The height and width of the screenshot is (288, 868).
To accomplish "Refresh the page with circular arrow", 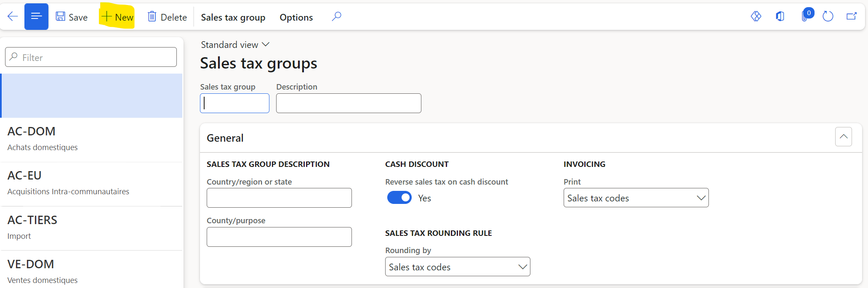I will 828,16.
